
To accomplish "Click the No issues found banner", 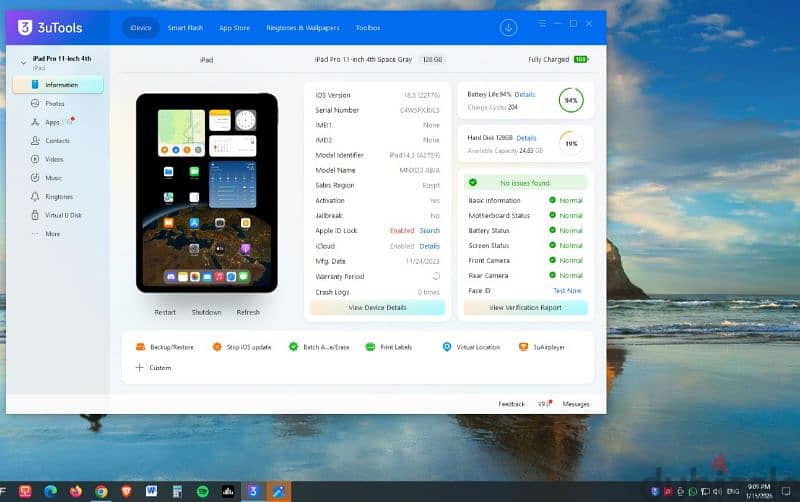I will click(526, 183).
